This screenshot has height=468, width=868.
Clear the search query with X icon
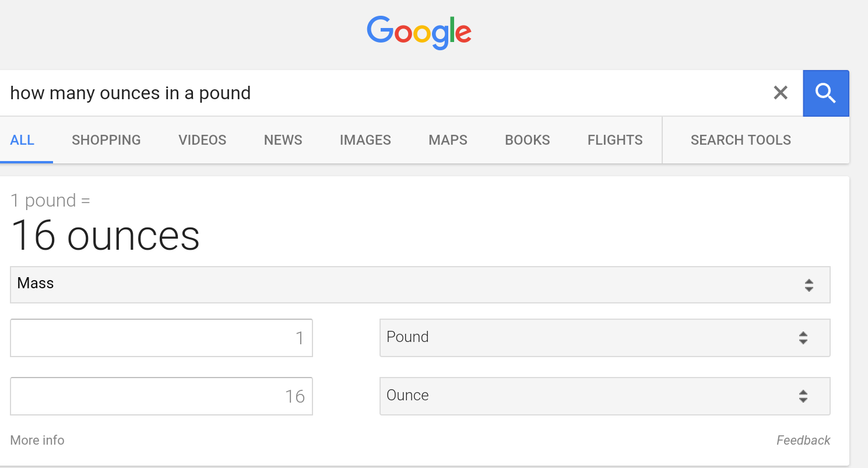[780, 93]
